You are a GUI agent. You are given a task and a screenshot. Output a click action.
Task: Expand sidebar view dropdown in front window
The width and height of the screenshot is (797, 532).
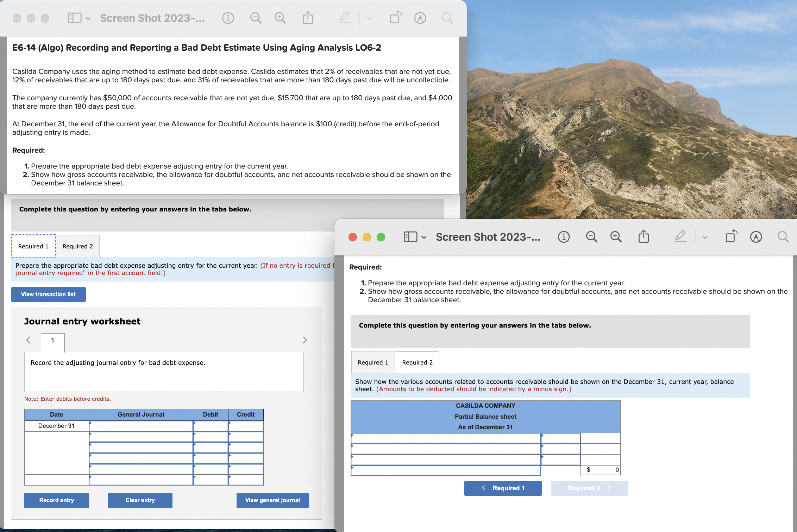pos(424,237)
